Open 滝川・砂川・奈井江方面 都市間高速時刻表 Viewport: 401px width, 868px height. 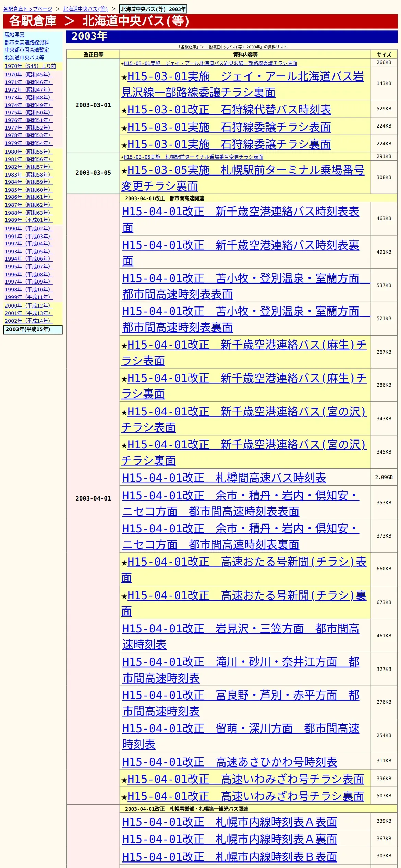241,670
